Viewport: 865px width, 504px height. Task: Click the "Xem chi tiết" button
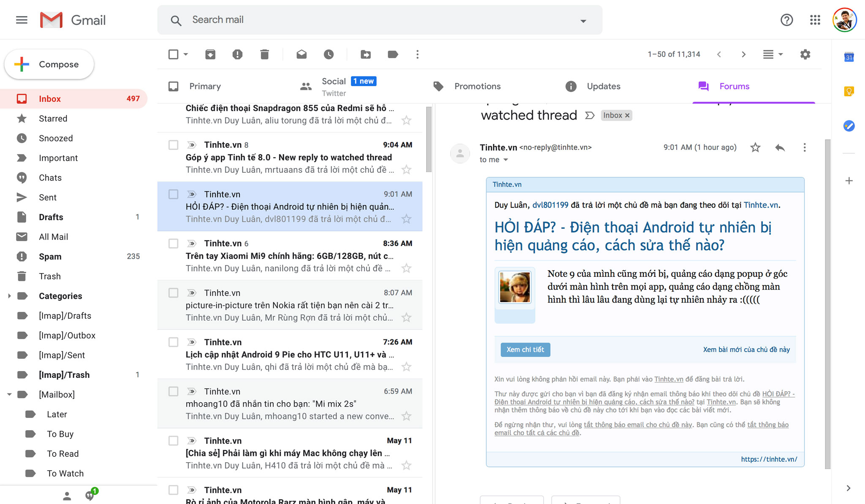(x=525, y=350)
